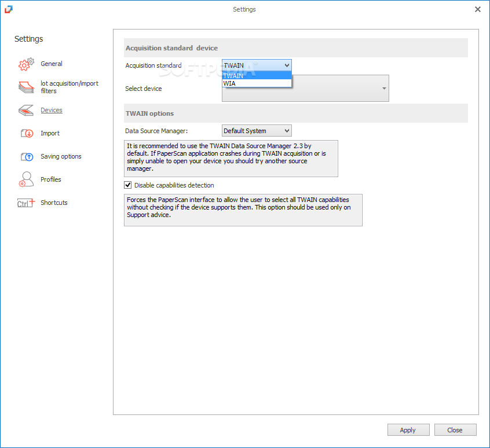Open the General settings section
490x448 pixels.
tap(51, 64)
